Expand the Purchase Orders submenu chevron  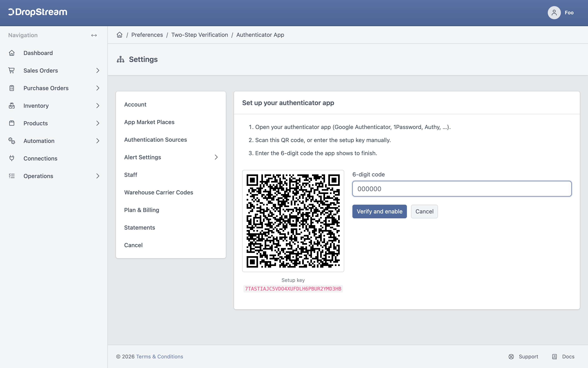(98, 88)
